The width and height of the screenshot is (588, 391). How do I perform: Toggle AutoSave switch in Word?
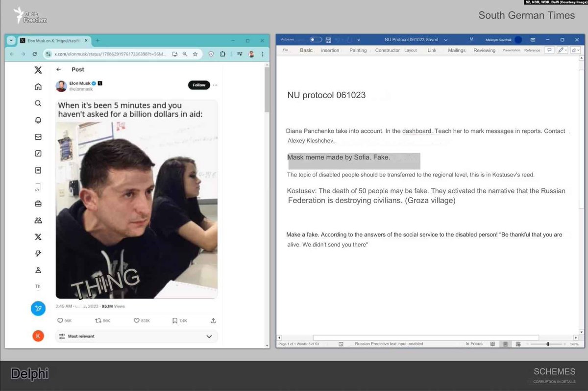point(316,40)
